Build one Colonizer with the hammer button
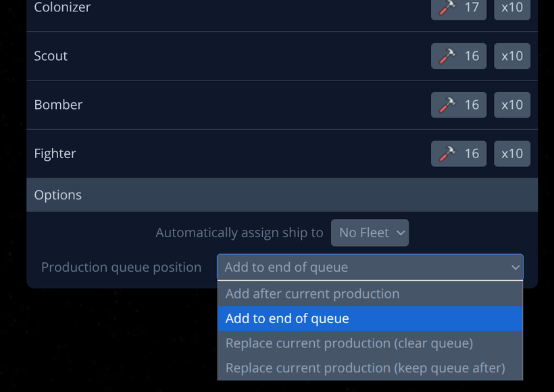554x392 pixels. [x=459, y=8]
